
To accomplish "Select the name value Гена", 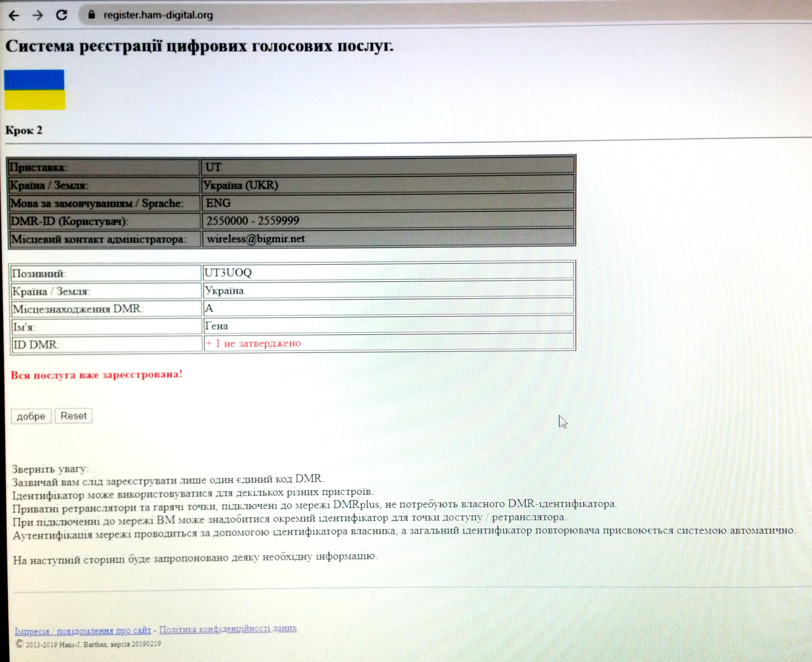I will (216, 326).
